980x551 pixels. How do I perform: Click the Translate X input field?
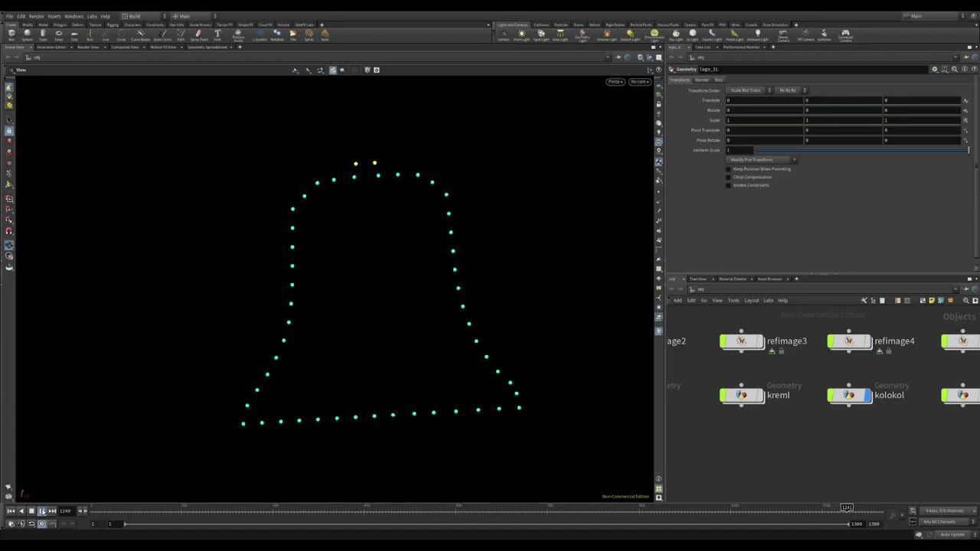(x=764, y=100)
